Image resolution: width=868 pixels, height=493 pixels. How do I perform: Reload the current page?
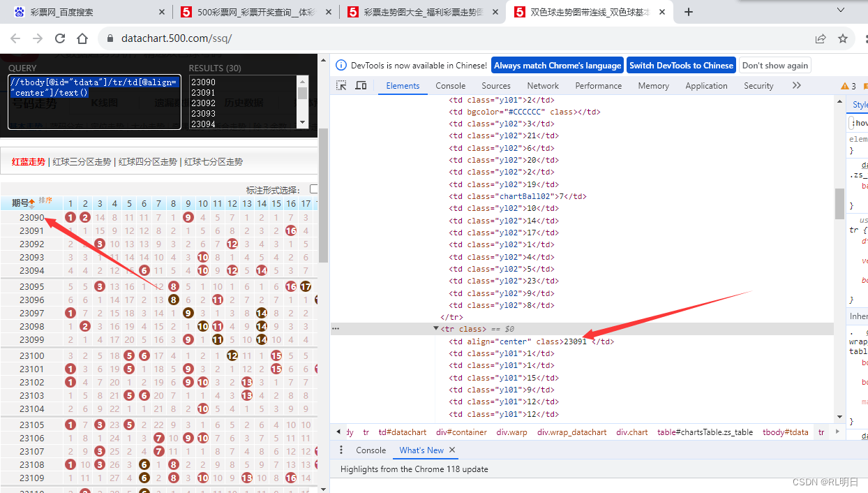tap(60, 38)
